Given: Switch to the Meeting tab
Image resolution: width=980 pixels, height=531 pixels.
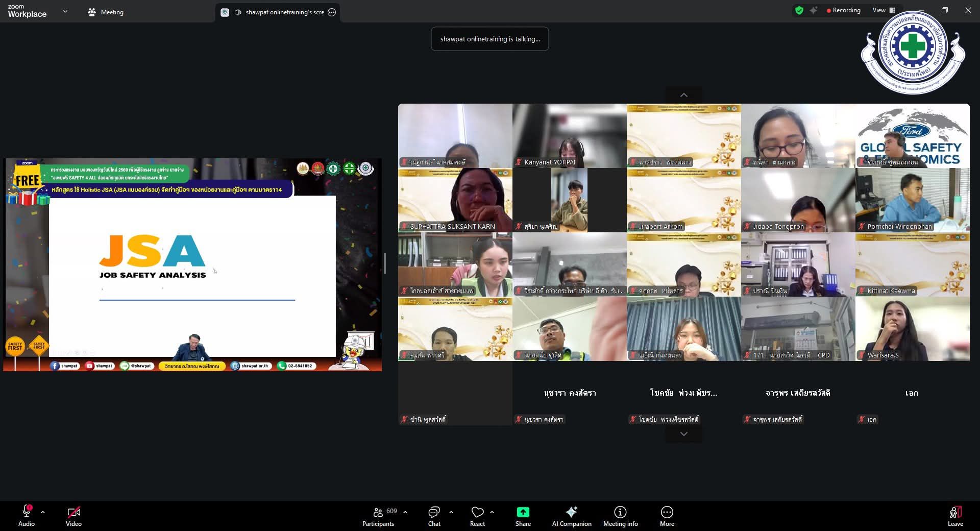Looking at the screenshot, I should [106, 12].
